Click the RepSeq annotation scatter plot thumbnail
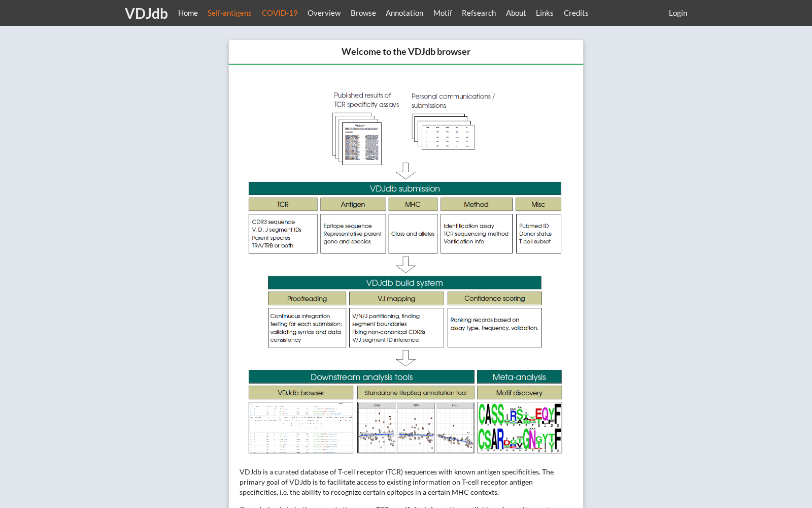Screen dimensions: 812x508 pyautogui.click(x=416, y=428)
